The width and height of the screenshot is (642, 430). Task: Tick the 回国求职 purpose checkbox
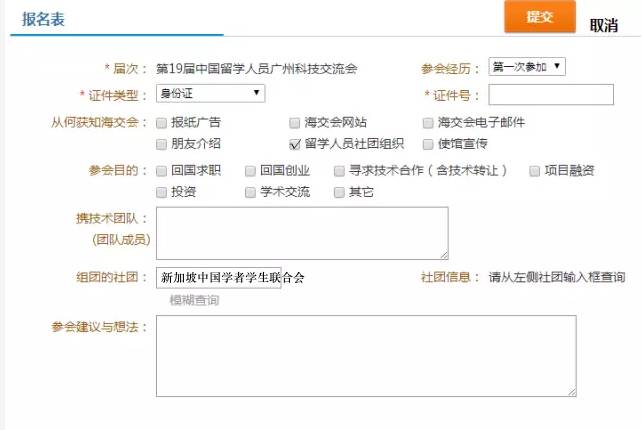(162, 171)
